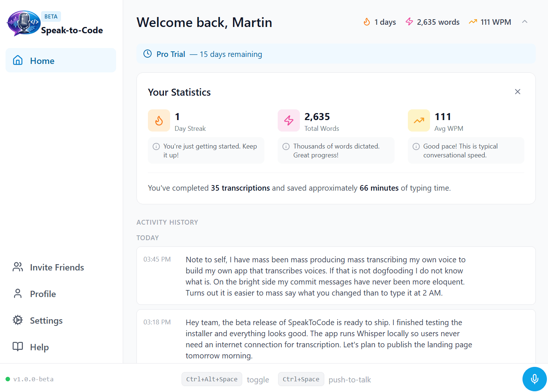The width and height of the screenshot is (548, 392).
Task: Click the Invite Friends icon
Action: coord(18,267)
